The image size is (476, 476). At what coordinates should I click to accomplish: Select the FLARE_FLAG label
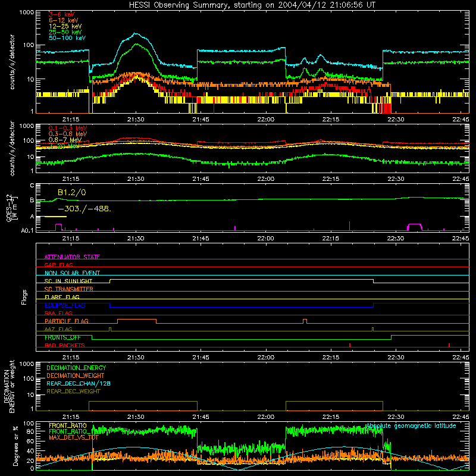(x=62, y=297)
